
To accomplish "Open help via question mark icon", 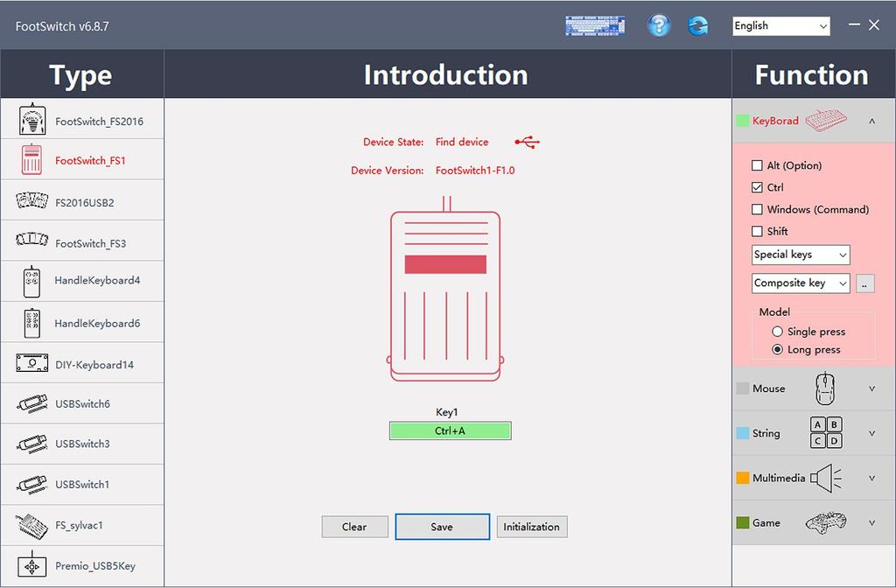I will tap(659, 25).
